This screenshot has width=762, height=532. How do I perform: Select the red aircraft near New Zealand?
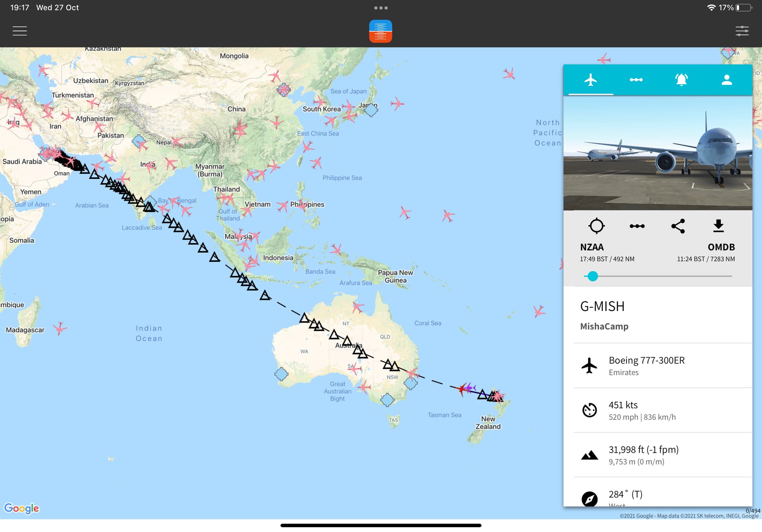[462, 389]
